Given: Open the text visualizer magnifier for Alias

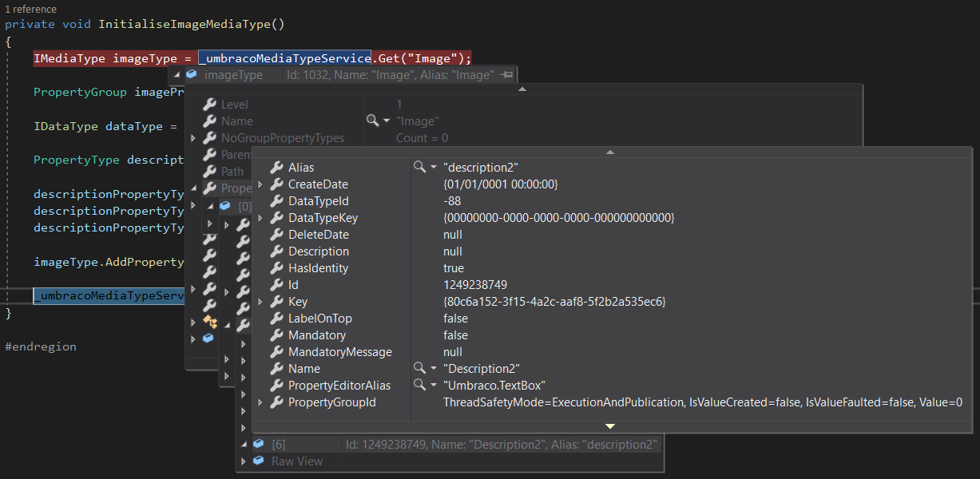Looking at the screenshot, I should tap(419, 168).
